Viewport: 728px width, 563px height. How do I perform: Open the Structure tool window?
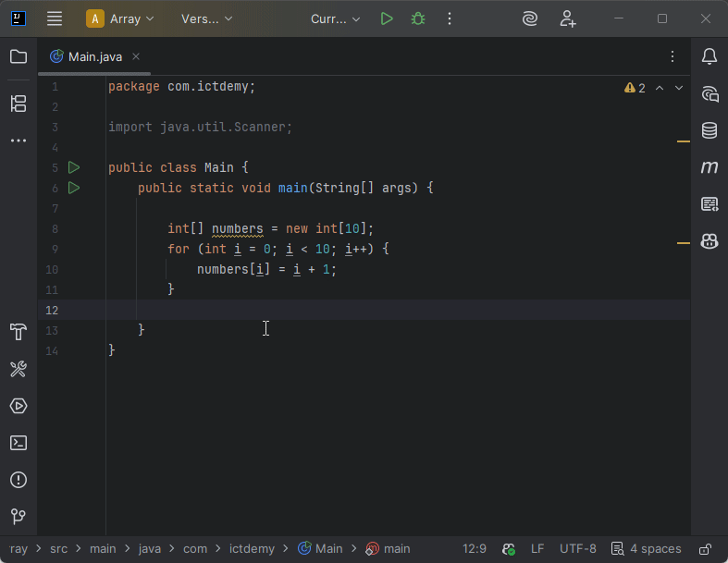click(19, 103)
